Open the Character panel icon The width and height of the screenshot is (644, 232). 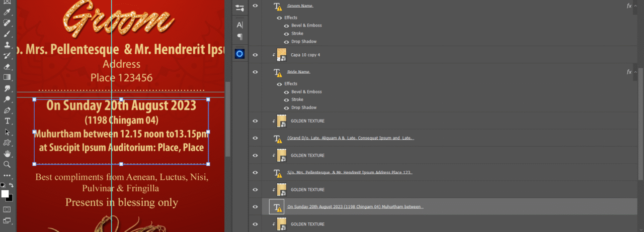239,25
